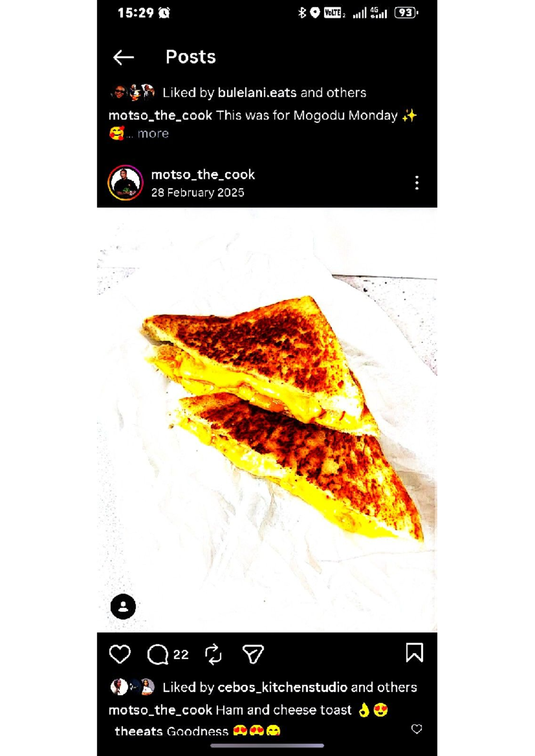Viewport: 535px width, 756px height.
Task: Like the post with the heart icon
Action: point(120,654)
